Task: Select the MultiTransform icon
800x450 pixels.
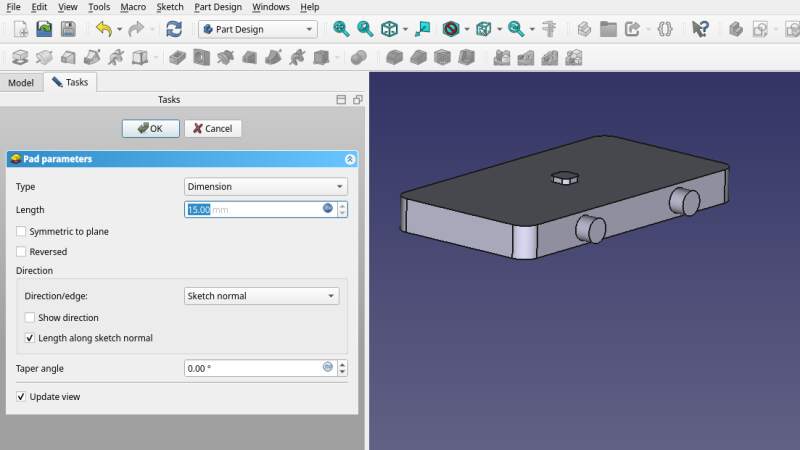Action: pos(574,57)
